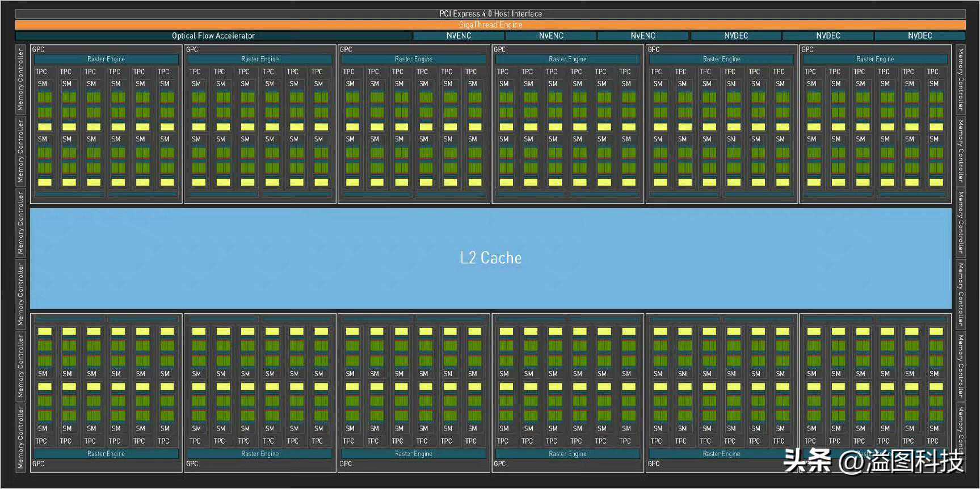Click the PCI Express 4.0 Host Interface bar
The width and height of the screenshot is (980, 489).
tap(490, 14)
